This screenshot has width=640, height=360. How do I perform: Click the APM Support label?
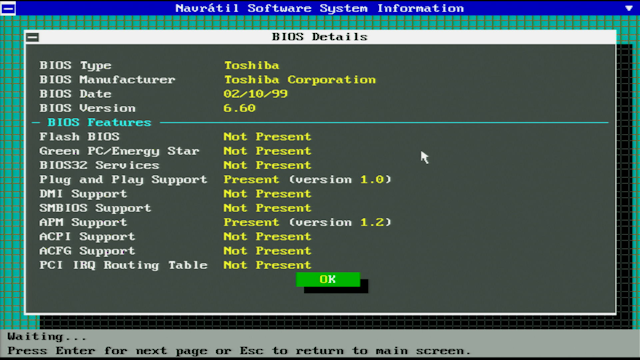[x=83, y=222]
